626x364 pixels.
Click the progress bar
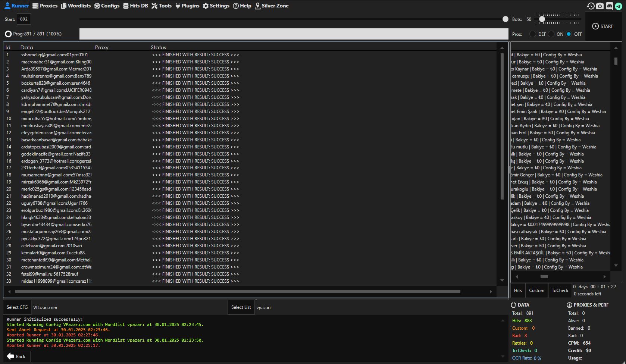(294, 34)
